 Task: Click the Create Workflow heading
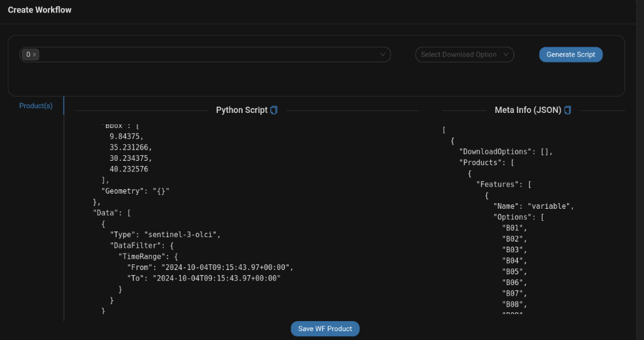pyautogui.click(x=40, y=10)
